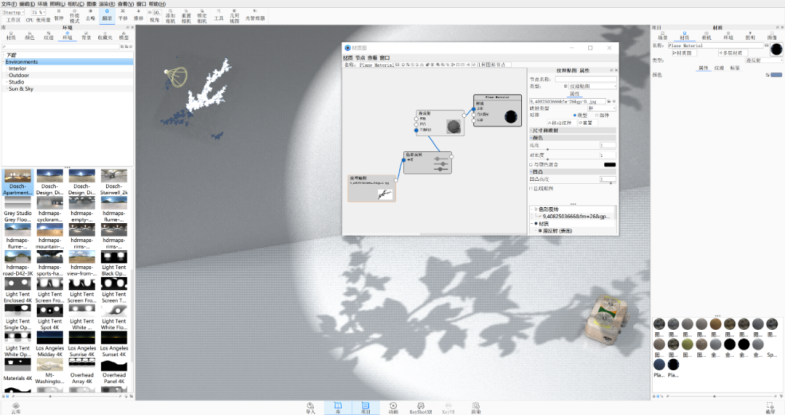This screenshot has height=415, width=785.
Task: Click the 渲染 (Render) icon at bottom right
Action: [x=770, y=408]
